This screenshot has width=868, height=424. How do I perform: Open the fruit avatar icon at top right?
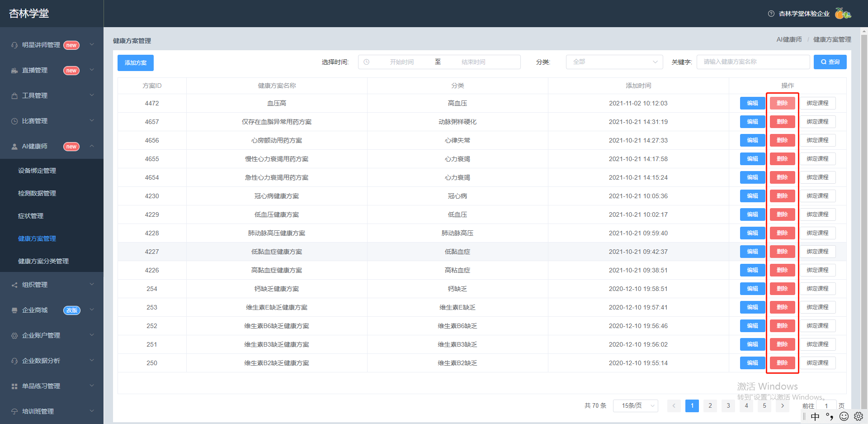click(843, 14)
